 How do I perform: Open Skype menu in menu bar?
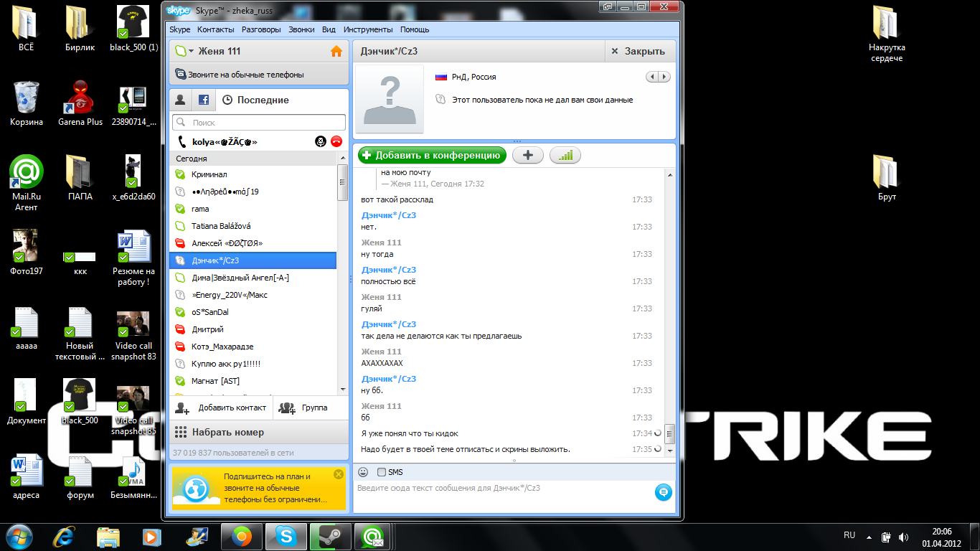(x=179, y=29)
